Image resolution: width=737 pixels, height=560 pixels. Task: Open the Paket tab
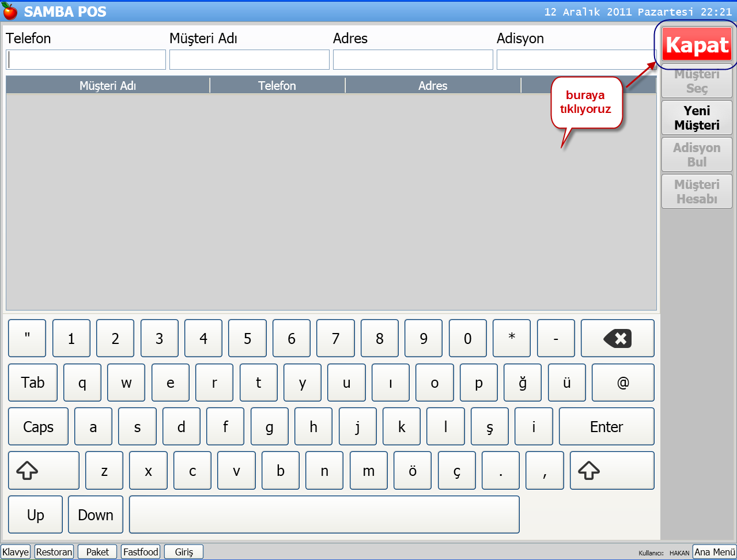[97, 552]
